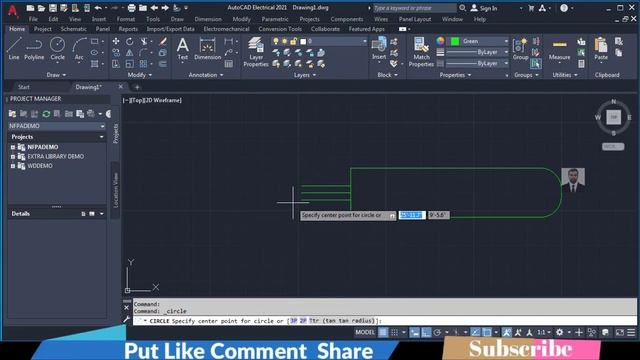Switch to the Reports ribbon tab

128,29
